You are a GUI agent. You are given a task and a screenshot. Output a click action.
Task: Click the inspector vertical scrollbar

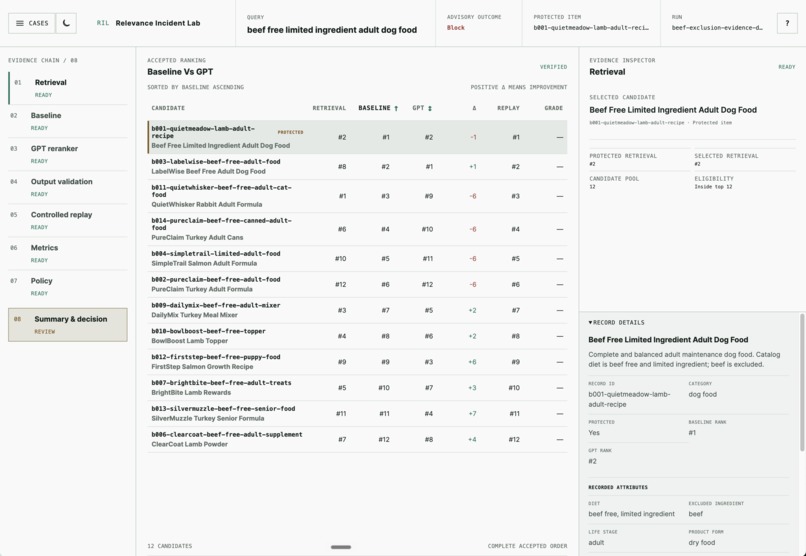pos(801,383)
